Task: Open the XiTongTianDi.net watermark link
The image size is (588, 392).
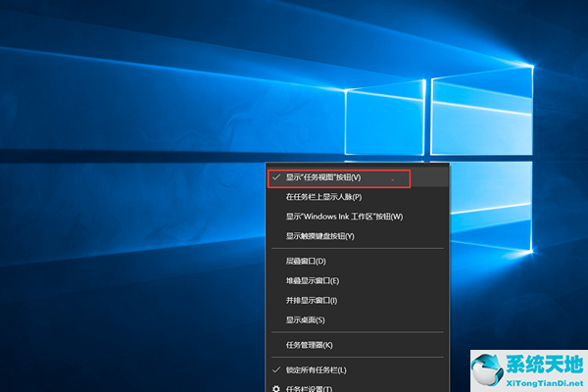Action: 545,380
